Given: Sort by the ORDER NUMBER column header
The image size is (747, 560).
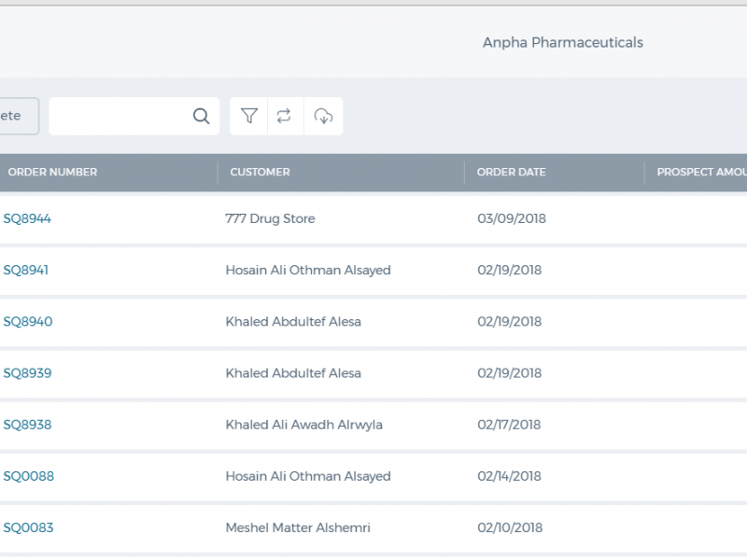Looking at the screenshot, I should tap(52, 172).
